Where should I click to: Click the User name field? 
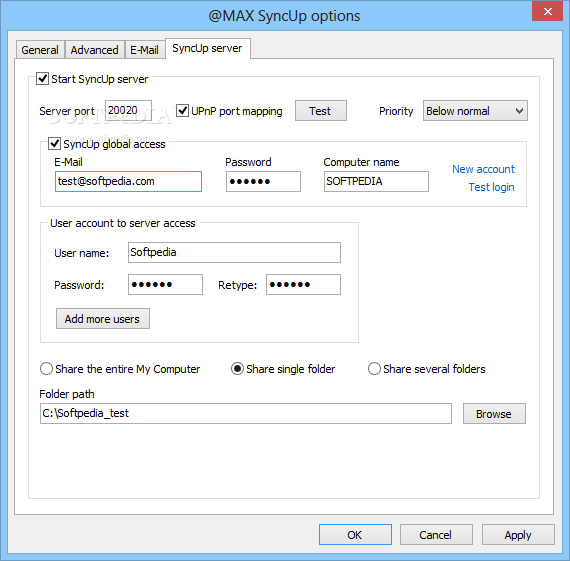[234, 252]
